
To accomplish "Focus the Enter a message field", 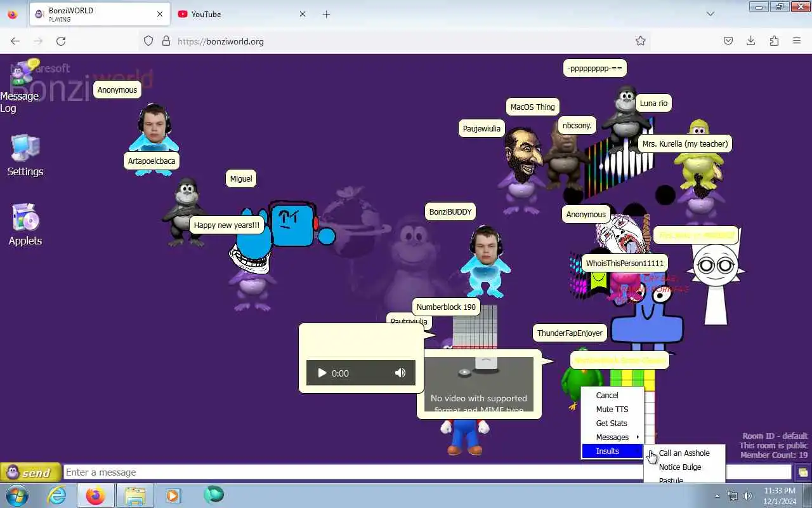I will pyautogui.click(x=428, y=472).
